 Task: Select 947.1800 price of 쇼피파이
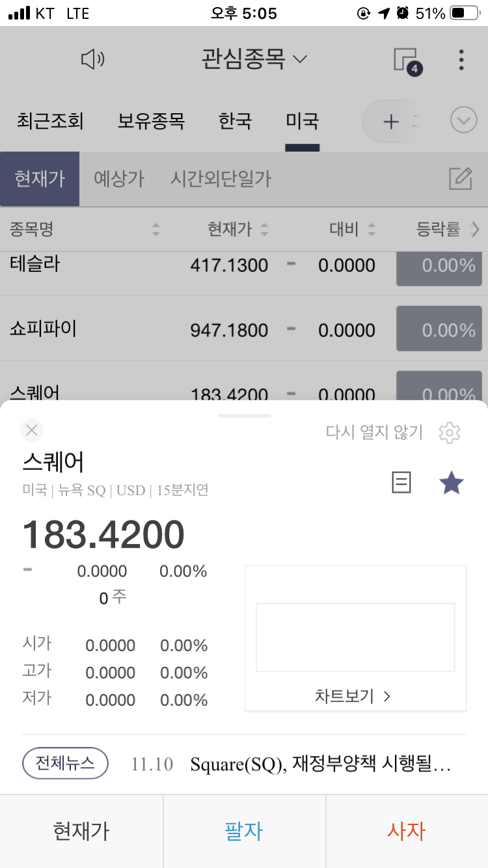(229, 331)
